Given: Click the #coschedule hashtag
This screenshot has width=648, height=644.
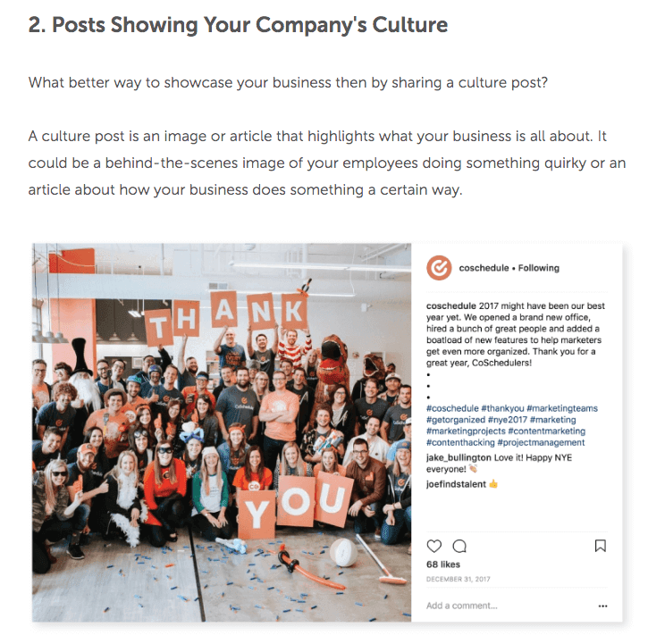Looking at the screenshot, I should click(x=452, y=408).
